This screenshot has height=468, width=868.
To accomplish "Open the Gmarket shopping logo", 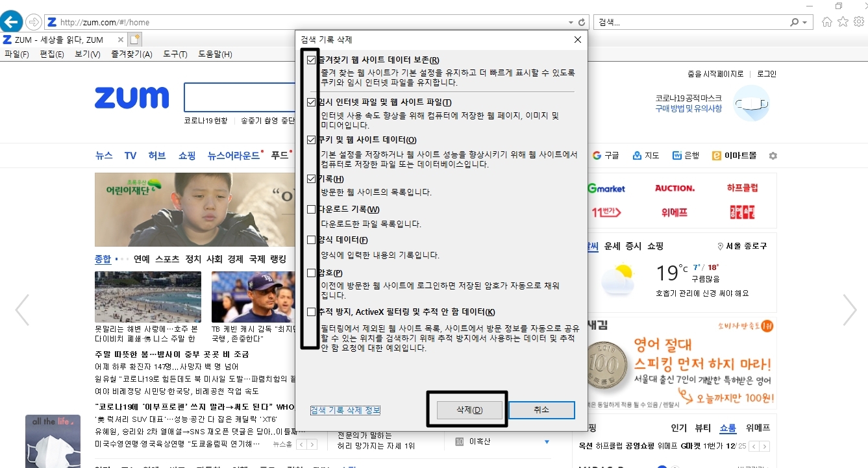I will pos(606,188).
